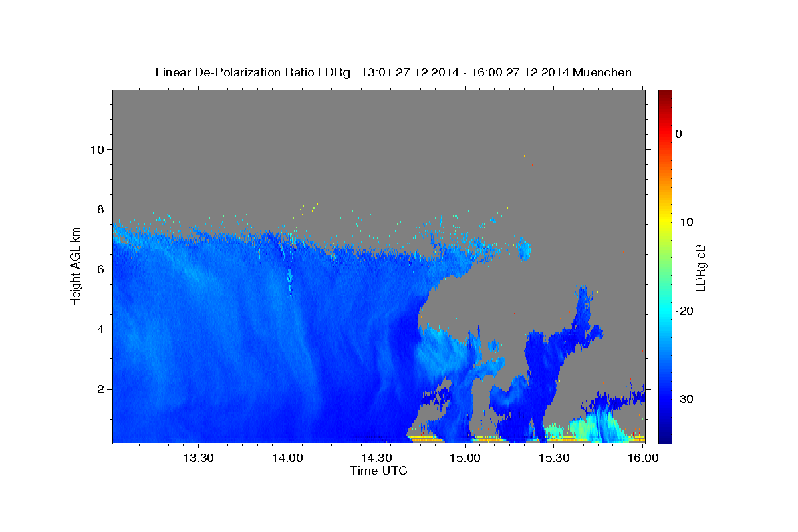
Task: Click the 'Height AGL km' axis title
Action: [x=76, y=266]
